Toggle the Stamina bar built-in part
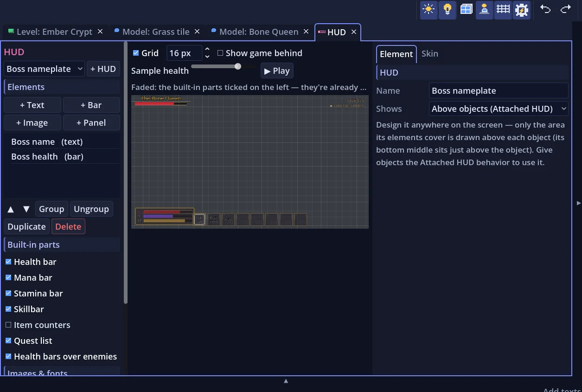 tap(8, 293)
